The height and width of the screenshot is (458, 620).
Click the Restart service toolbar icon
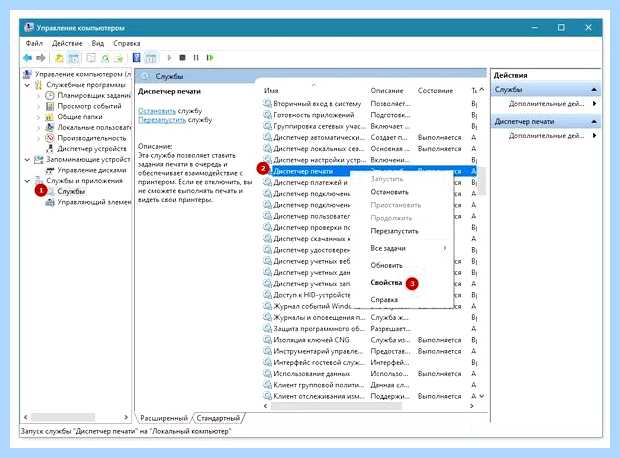click(210, 58)
